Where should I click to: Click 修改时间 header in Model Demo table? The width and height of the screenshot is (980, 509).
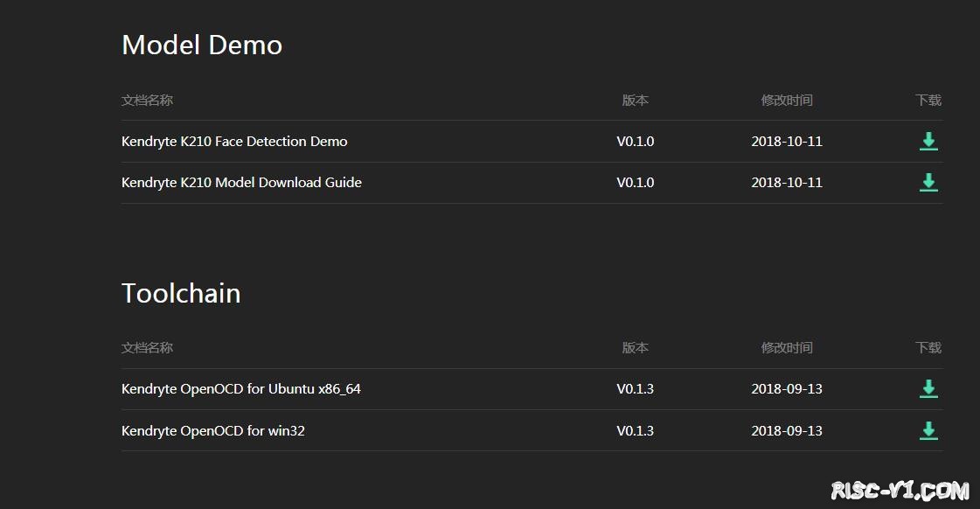pos(786,100)
